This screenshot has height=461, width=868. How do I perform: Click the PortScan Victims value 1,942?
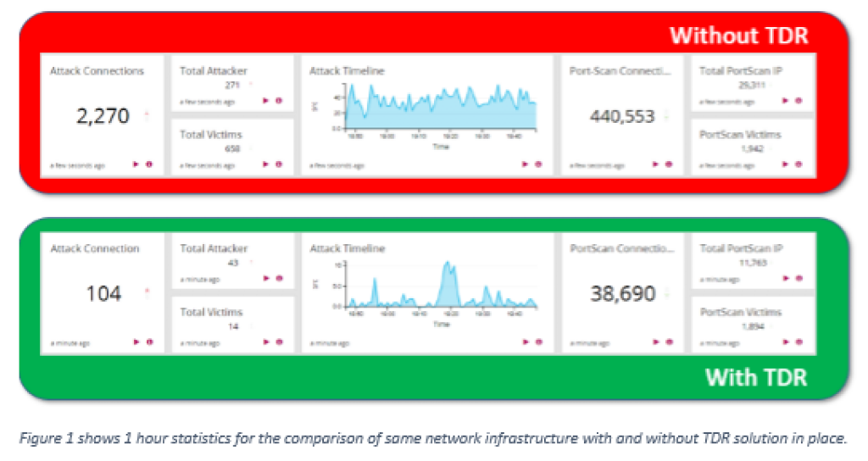coord(753,149)
